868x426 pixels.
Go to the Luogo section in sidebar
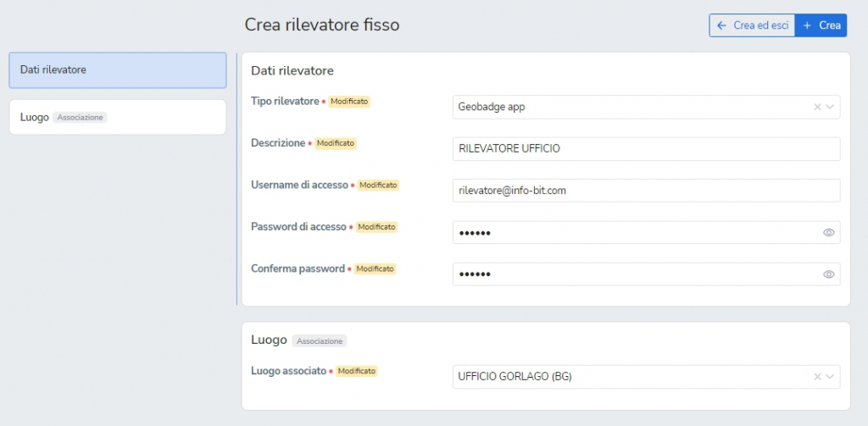coord(117,117)
